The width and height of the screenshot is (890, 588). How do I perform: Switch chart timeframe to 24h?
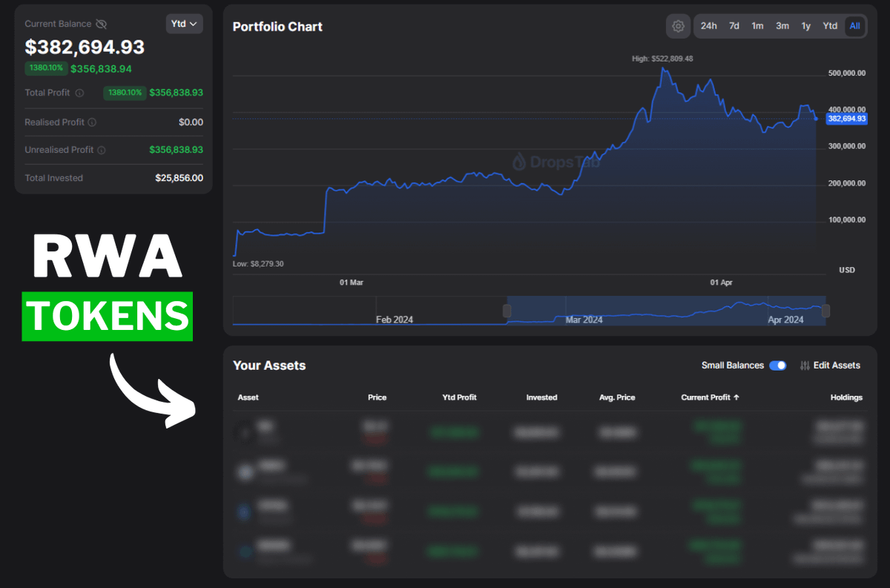coord(708,26)
